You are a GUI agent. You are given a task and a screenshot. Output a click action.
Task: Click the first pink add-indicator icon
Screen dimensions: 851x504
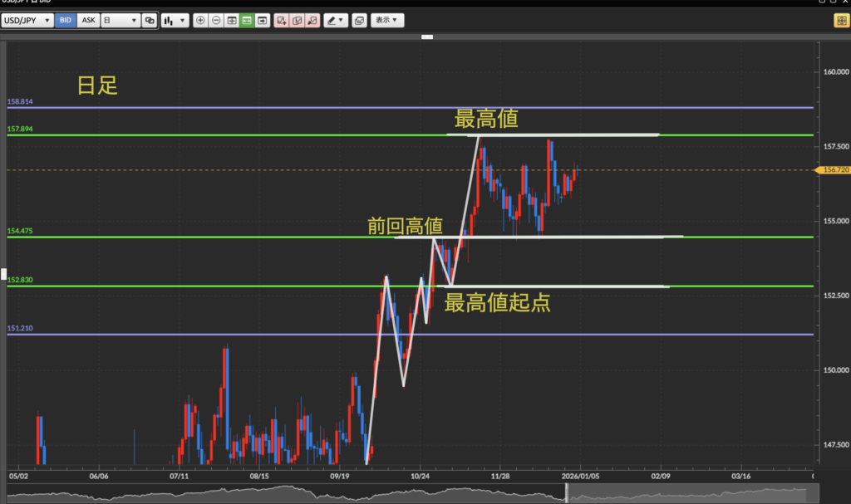(282, 20)
